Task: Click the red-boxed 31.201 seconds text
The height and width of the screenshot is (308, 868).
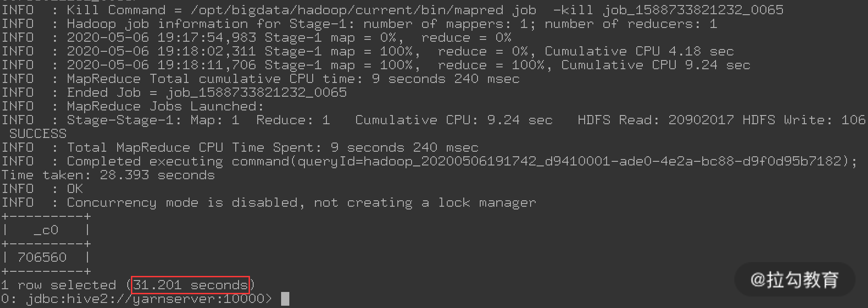Action: [x=190, y=285]
